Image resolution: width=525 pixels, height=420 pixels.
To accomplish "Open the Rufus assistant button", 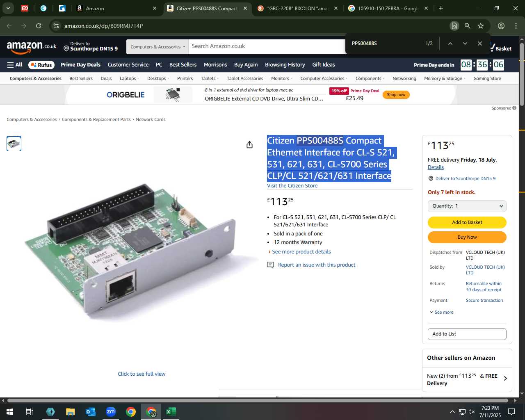I will (41, 65).
